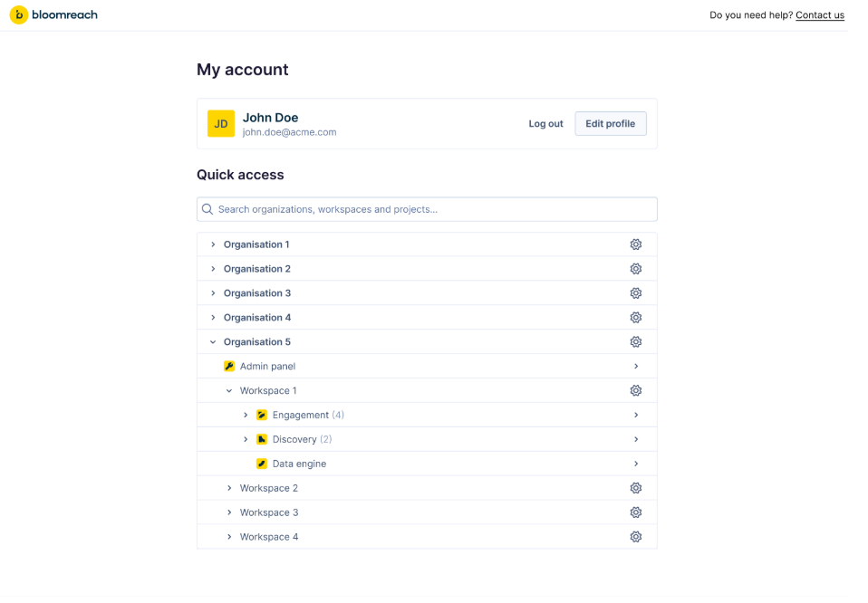This screenshot has height=603, width=868.
Task: Open Discovery via right arrow
Action: [x=636, y=439]
